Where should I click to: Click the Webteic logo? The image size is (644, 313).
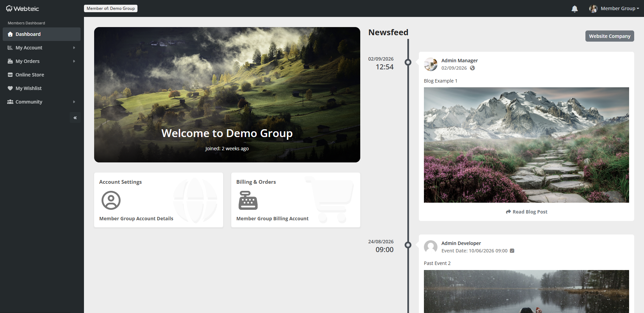click(22, 8)
